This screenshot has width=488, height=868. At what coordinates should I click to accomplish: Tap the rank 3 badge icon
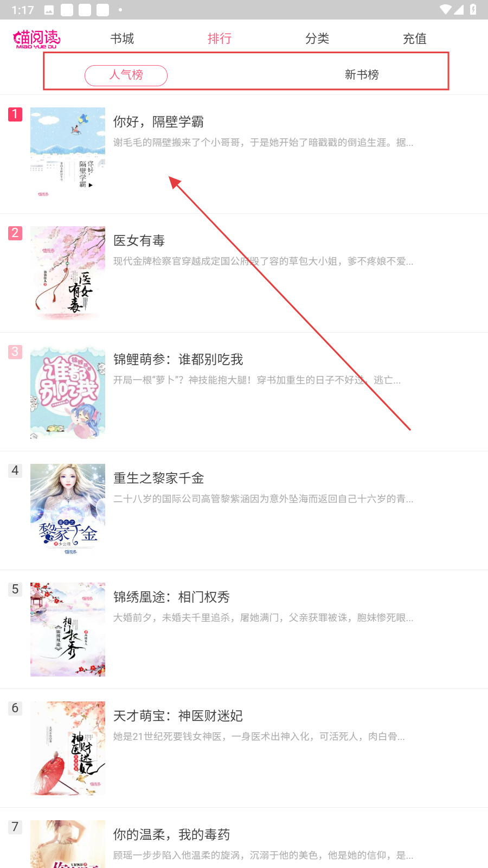click(x=15, y=352)
